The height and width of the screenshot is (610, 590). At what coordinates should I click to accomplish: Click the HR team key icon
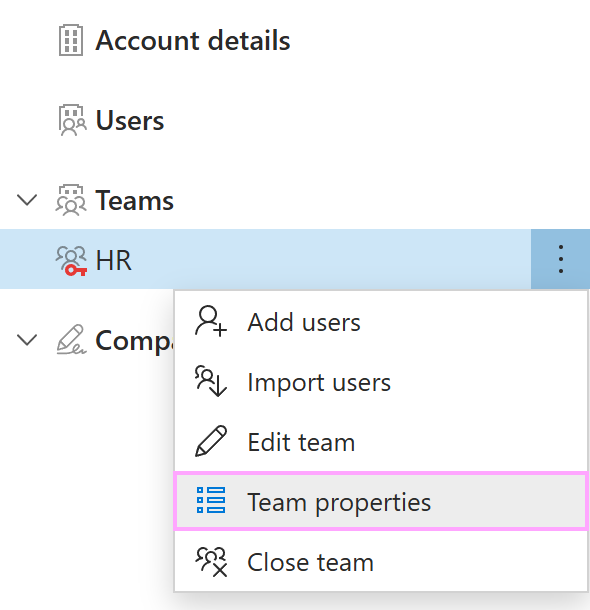(71, 261)
